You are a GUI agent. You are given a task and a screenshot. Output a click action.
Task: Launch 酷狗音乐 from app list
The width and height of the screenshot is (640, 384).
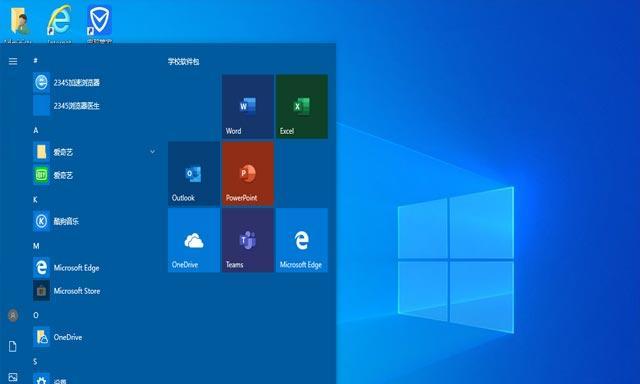96,221
